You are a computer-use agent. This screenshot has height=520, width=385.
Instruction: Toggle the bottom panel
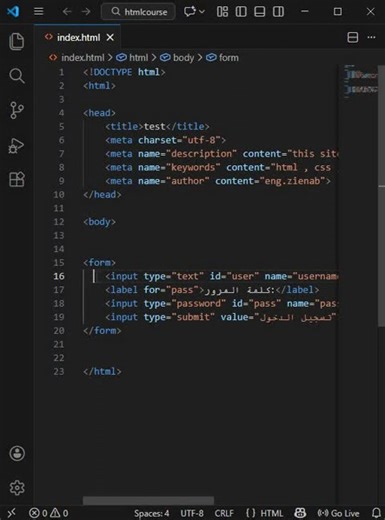click(260, 12)
